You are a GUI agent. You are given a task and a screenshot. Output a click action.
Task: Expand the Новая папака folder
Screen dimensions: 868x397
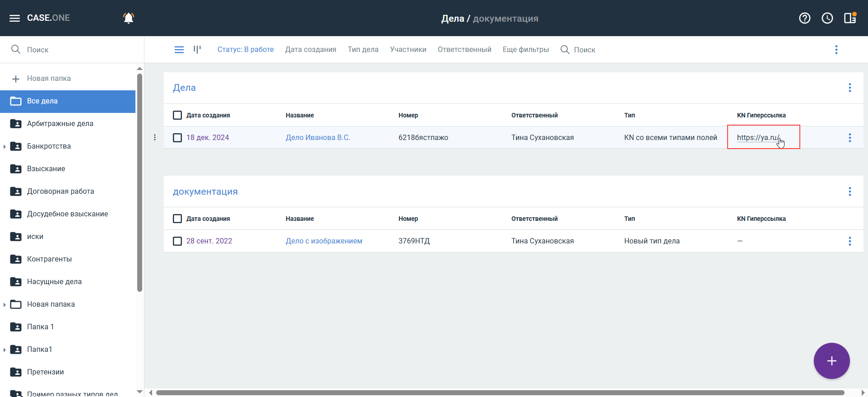pyautogui.click(x=5, y=304)
